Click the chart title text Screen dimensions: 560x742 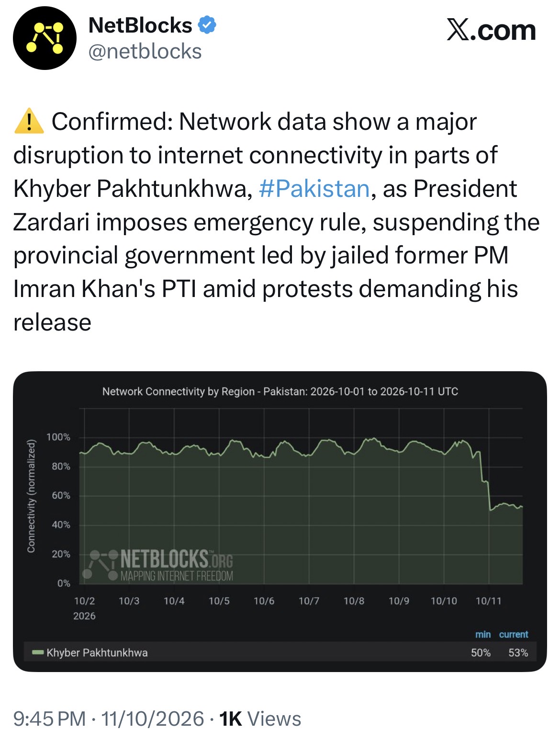tap(280, 391)
